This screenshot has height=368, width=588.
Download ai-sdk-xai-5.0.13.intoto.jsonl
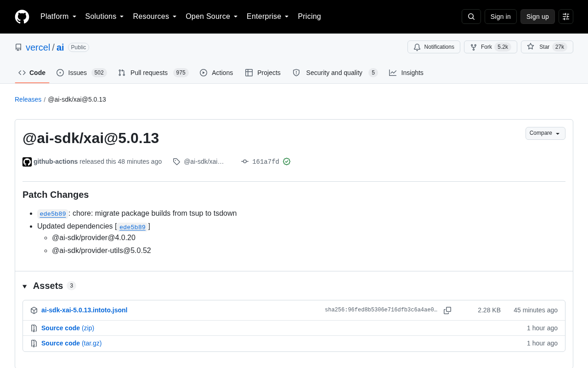click(84, 310)
